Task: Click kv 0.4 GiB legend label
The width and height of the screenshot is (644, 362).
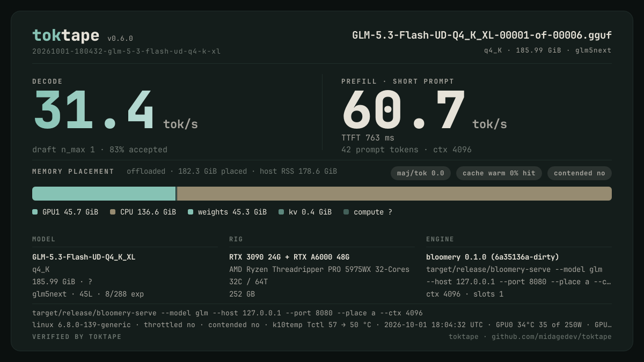Action: (x=310, y=212)
